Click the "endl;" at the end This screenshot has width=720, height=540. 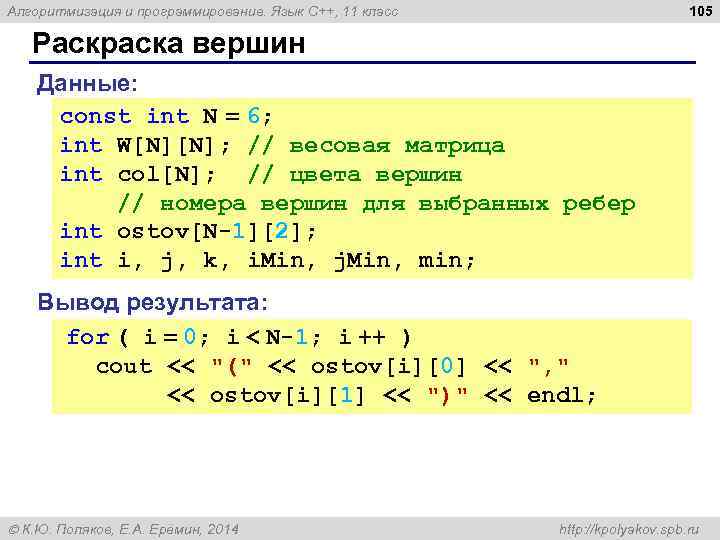coord(561,395)
